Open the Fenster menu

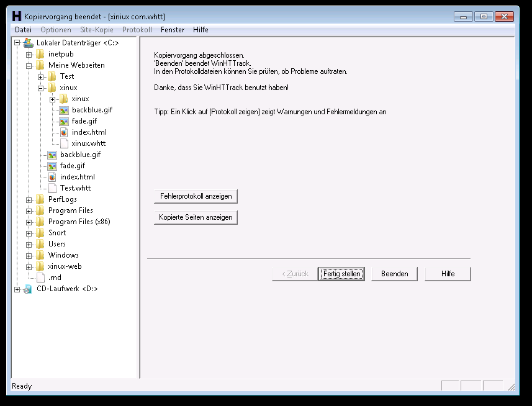pyautogui.click(x=172, y=30)
